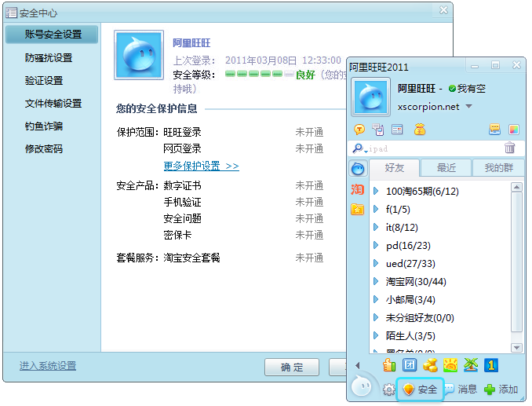Open the blue 团 group-buy icon
The image size is (532, 406).
(x=410, y=365)
